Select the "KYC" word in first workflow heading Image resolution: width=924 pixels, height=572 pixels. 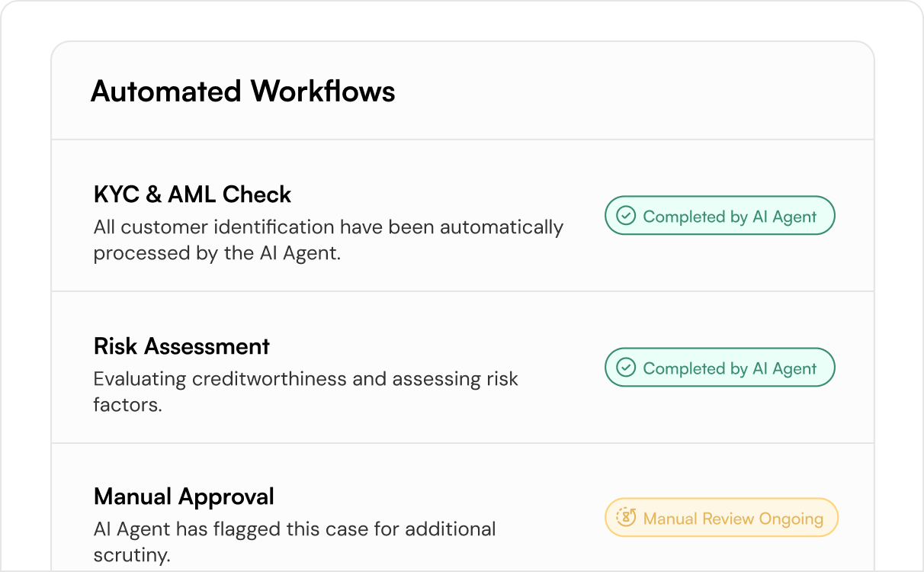click(116, 194)
